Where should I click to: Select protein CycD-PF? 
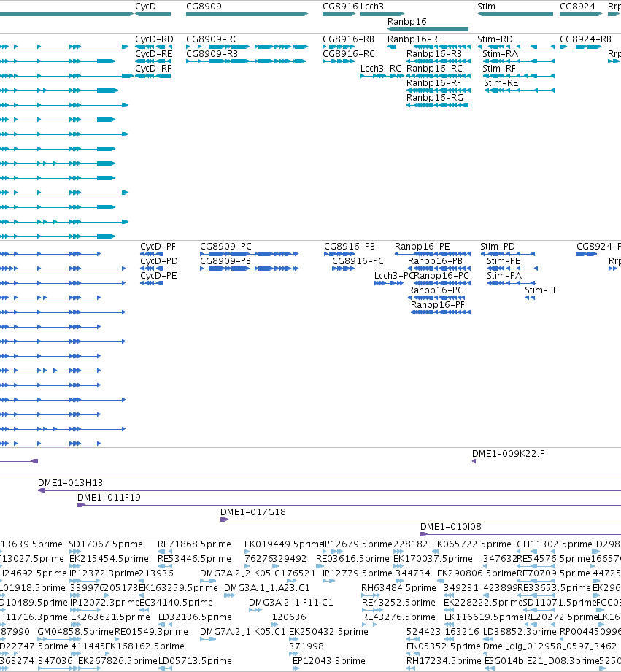[x=152, y=254]
